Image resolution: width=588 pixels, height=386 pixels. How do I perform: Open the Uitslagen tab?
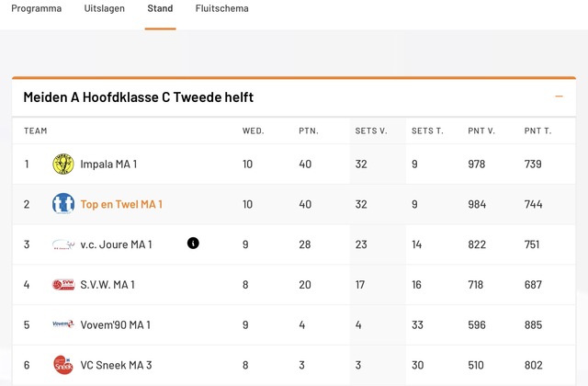[x=104, y=9]
